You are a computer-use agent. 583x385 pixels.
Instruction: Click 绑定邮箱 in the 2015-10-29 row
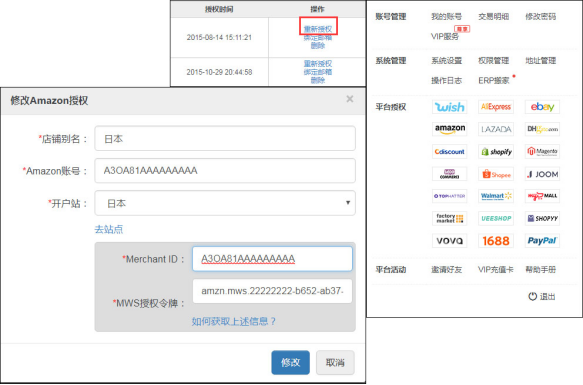tap(318, 72)
